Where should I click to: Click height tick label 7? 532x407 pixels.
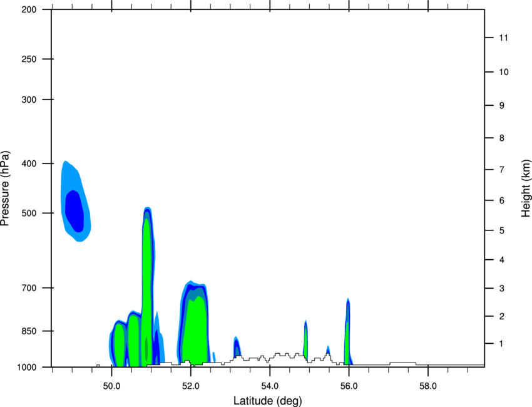(502, 170)
